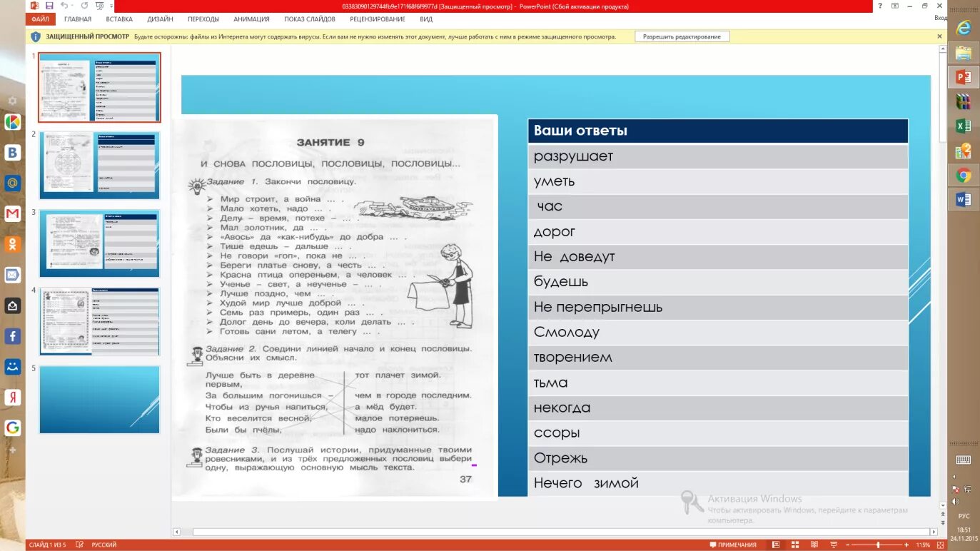Viewport: 980px width, 551px height.
Task: Click the spell check icon in status bar
Action: pyautogui.click(x=79, y=545)
